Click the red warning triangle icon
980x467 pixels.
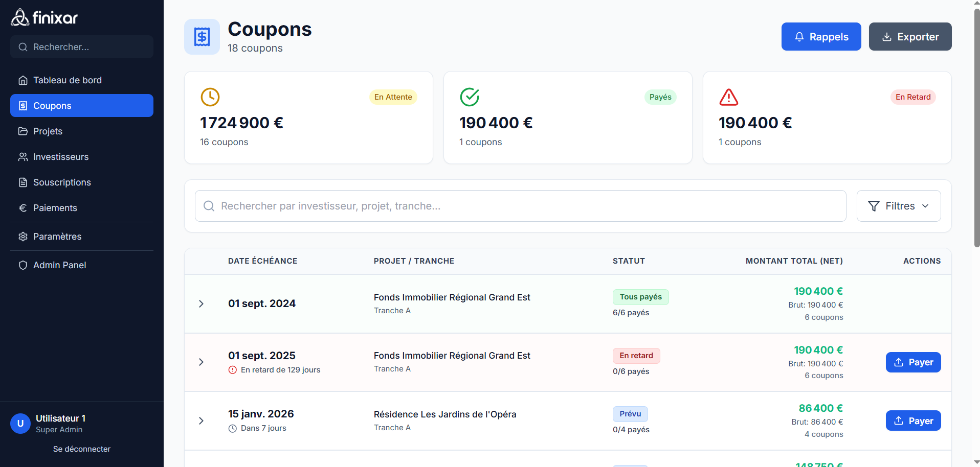click(728, 97)
